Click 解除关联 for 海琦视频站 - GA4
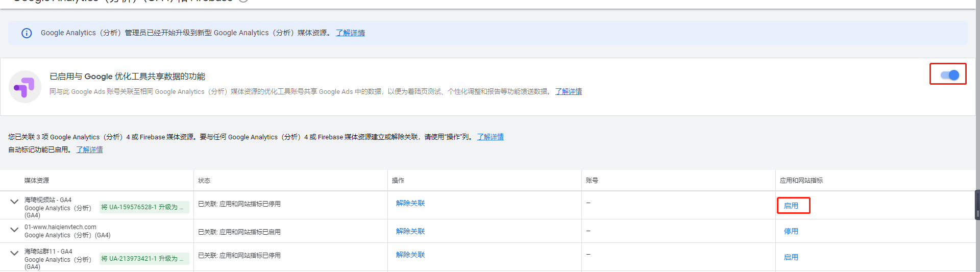The image size is (980, 272). pos(410,203)
